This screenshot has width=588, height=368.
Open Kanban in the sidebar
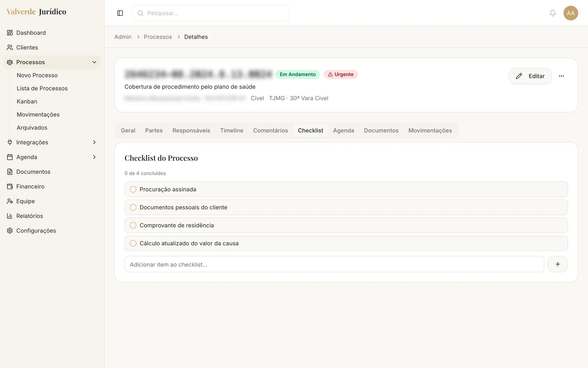click(x=27, y=101)
